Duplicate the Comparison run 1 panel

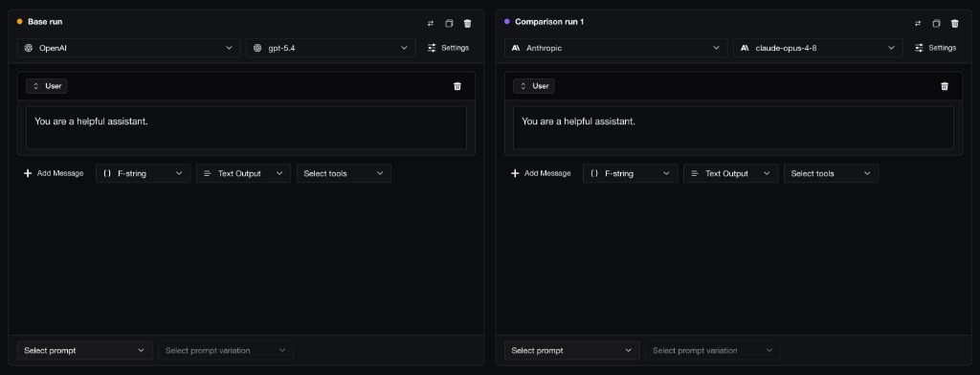(x=936, y=24)
